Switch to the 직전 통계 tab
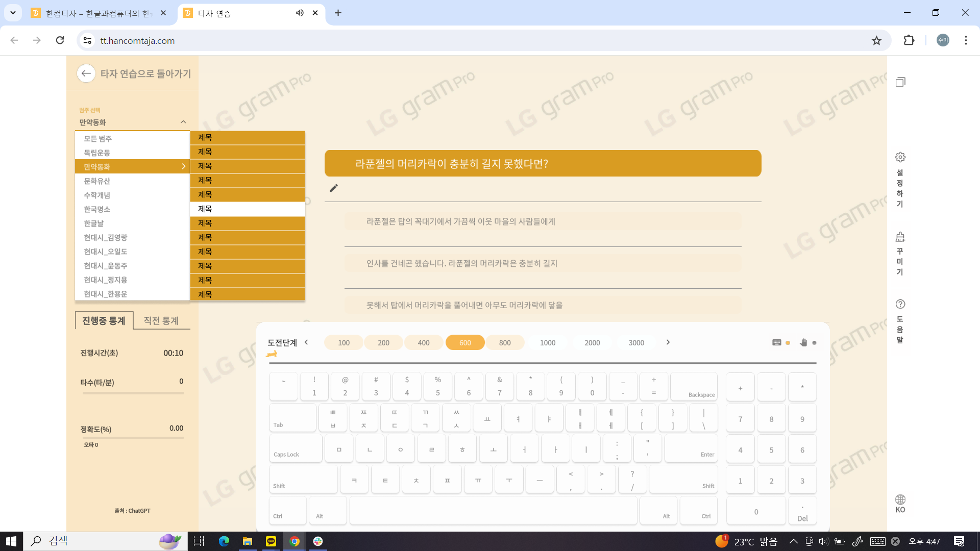980x551 pixels. click(x=161, y=320)
